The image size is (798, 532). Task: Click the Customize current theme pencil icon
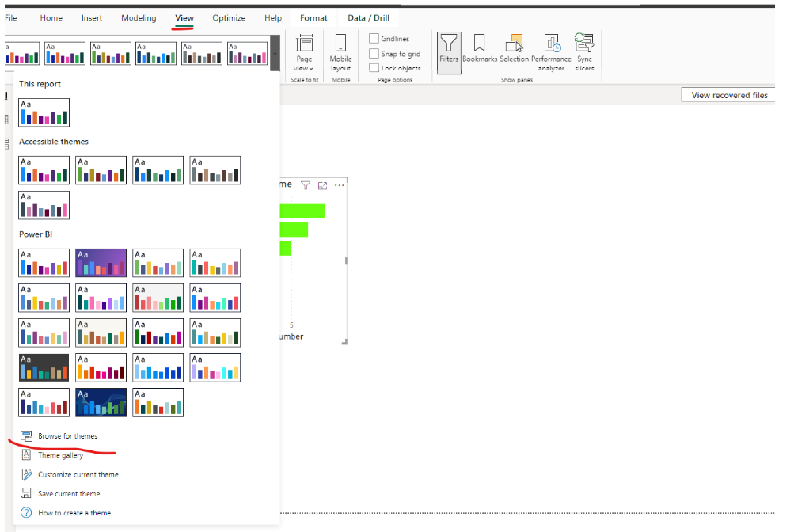click(26, 474)
